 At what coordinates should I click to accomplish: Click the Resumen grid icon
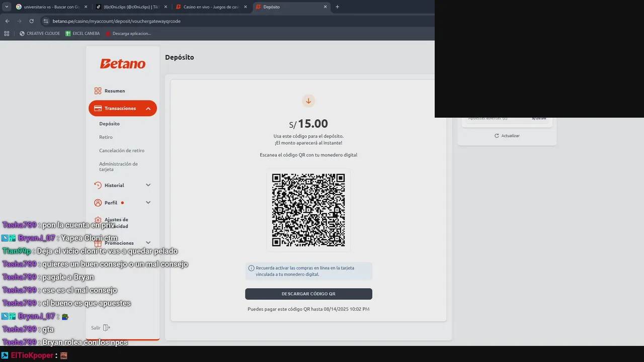tap(98, 91)
